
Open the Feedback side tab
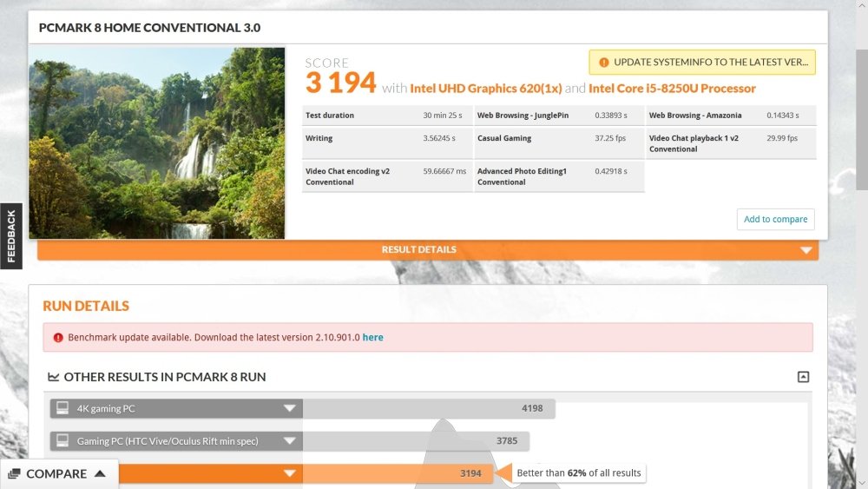11,236
